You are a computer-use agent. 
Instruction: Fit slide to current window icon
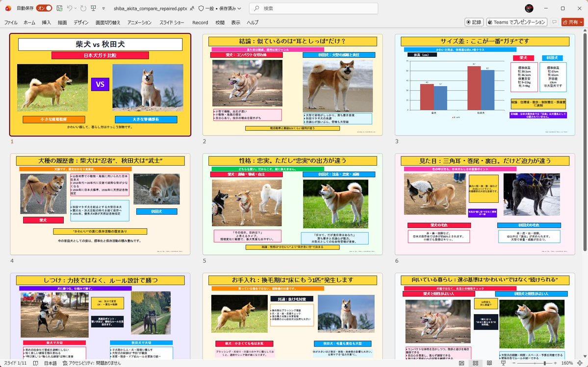coord(580,363)
